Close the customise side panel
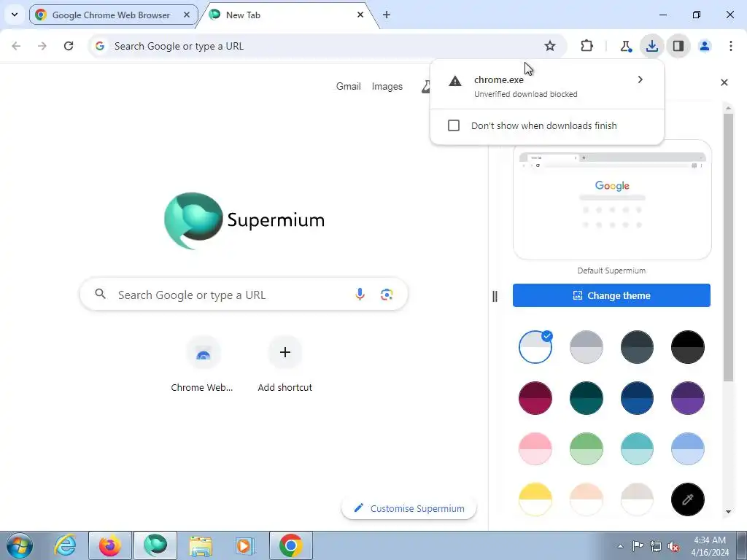Image resolution: width=747 pixels, height=560 pixels. pyautogui.click(x=724, y=82)
